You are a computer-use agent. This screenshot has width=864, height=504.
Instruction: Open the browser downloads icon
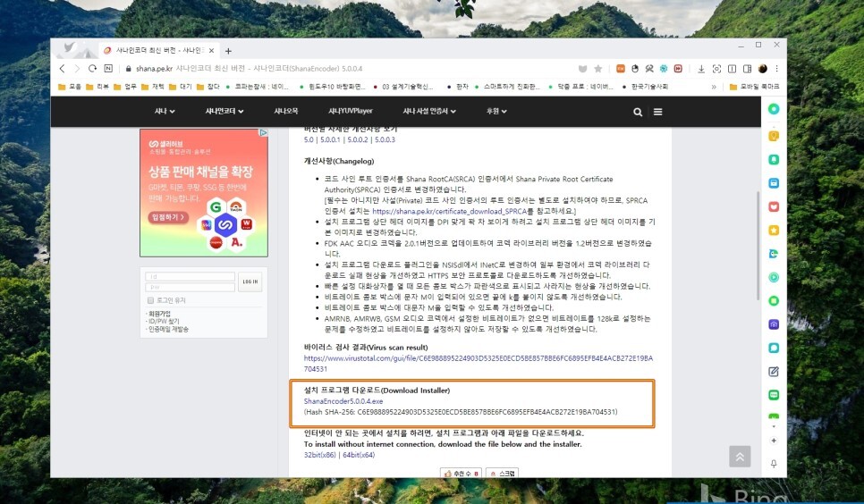pyautogui.click(x=701, y=69)
